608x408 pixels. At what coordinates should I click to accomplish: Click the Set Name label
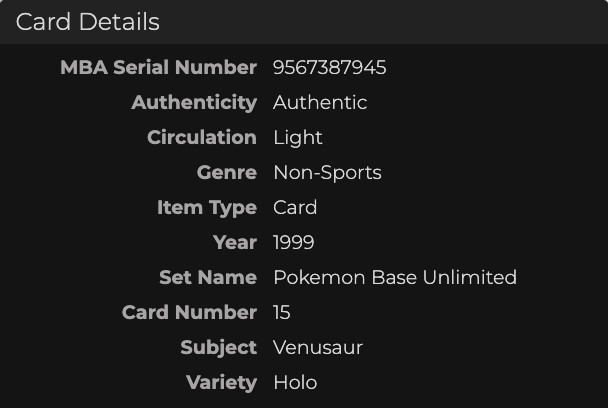pyautogui.click(x=208, y=278)
